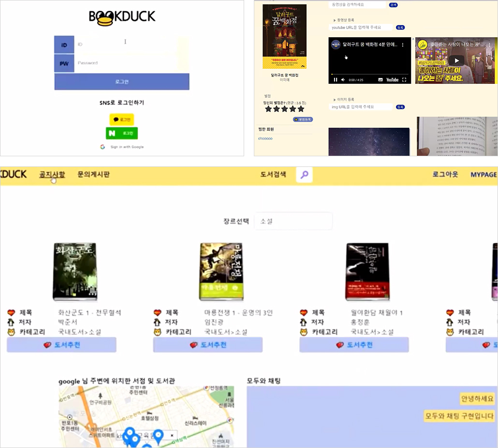Collapse the 동영상 등록 section triangle

pos(335,20)
